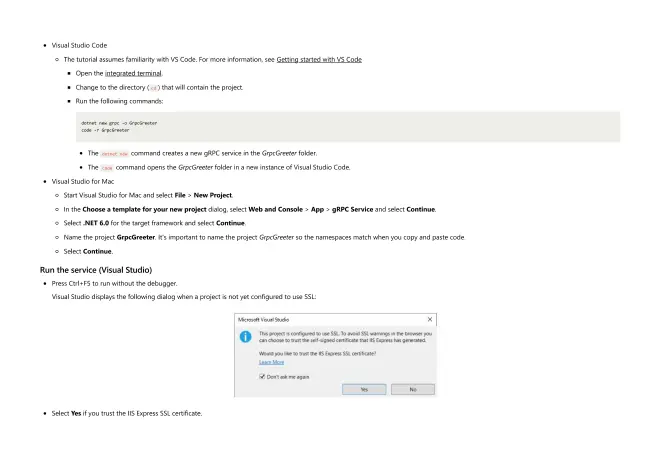Click the "dotnet new grpc -o GrpcGreeter" command line
660x467 pixels.
coord(119,123)
